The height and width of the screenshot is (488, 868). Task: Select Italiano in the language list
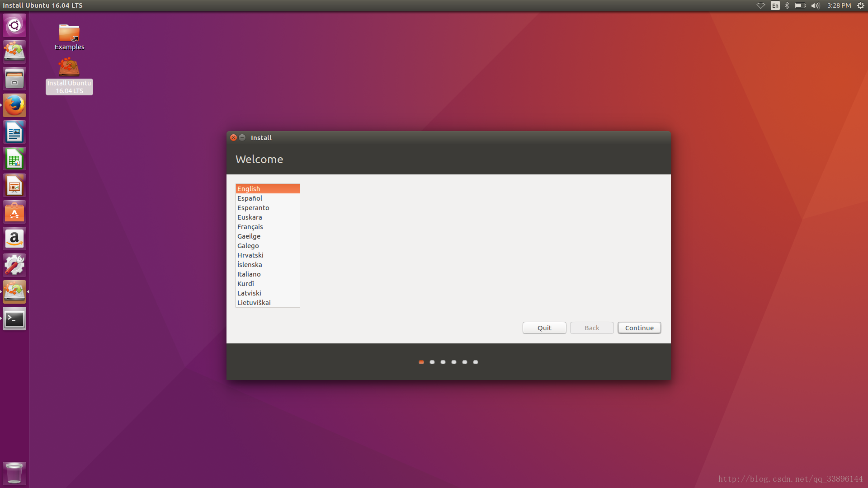(x=268, y=274)
